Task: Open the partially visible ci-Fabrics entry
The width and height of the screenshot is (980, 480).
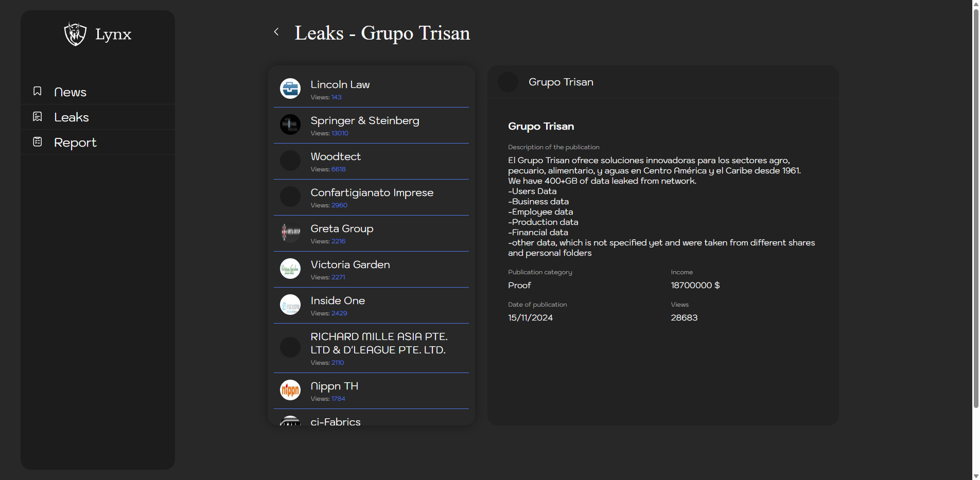Action: click(336, 421)
